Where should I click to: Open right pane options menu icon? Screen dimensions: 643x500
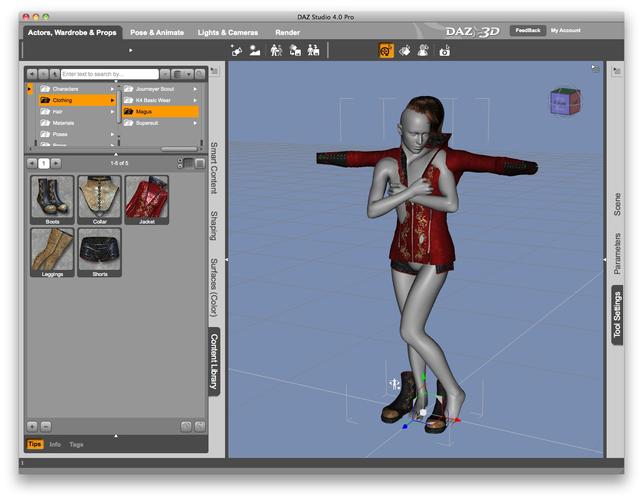(x=616, y=71)
